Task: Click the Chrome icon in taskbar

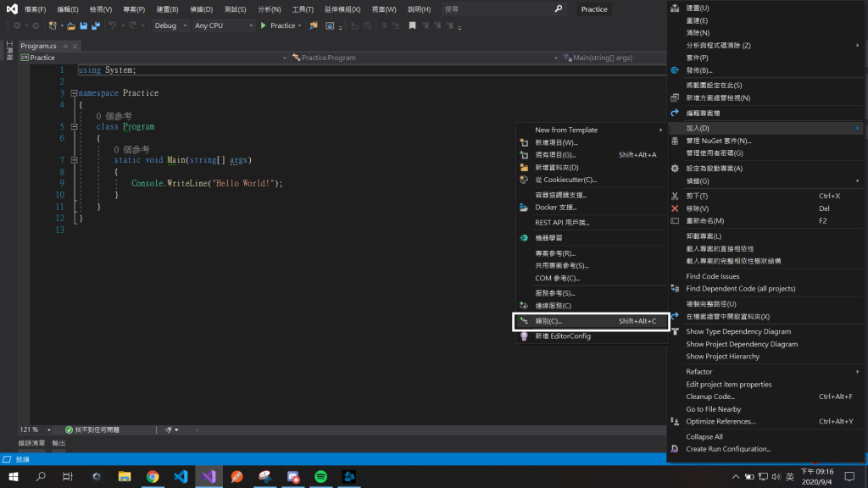Action: tap(153, 476)
